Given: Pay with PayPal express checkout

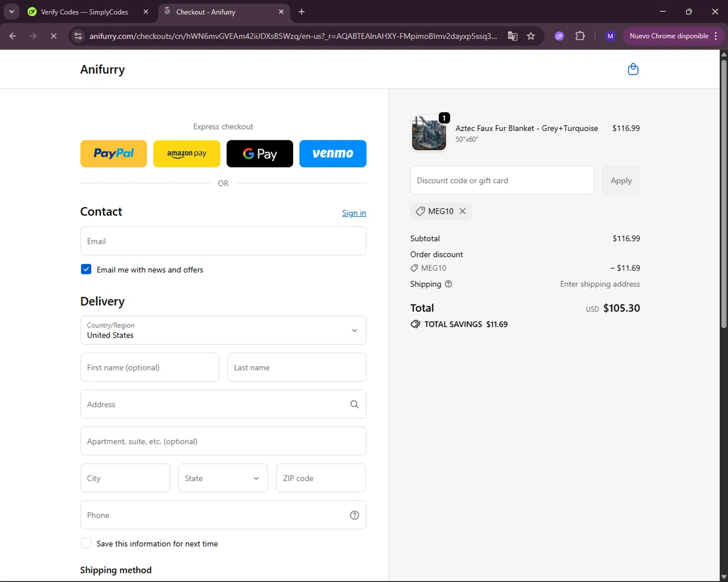Looking at the screenshot, I should pyautogui.click(x=114, y=154).
